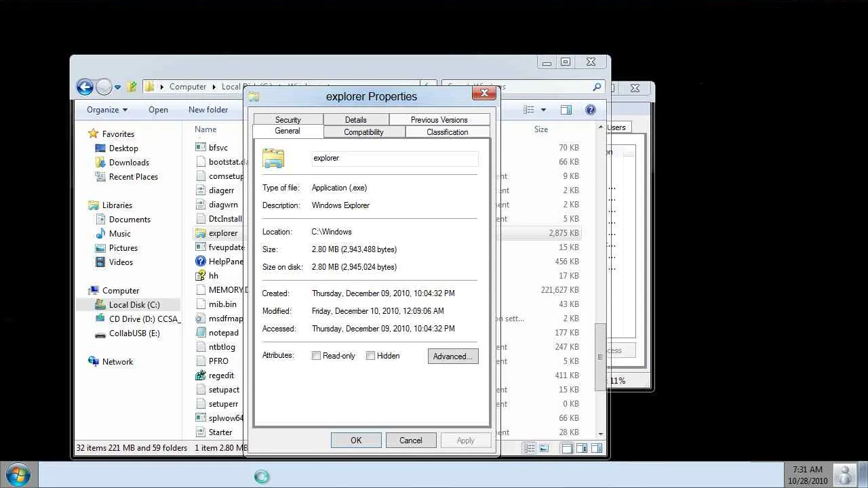Open the Details tab
The height and width of the screenshot is (488, 868).
pos(356,120)
